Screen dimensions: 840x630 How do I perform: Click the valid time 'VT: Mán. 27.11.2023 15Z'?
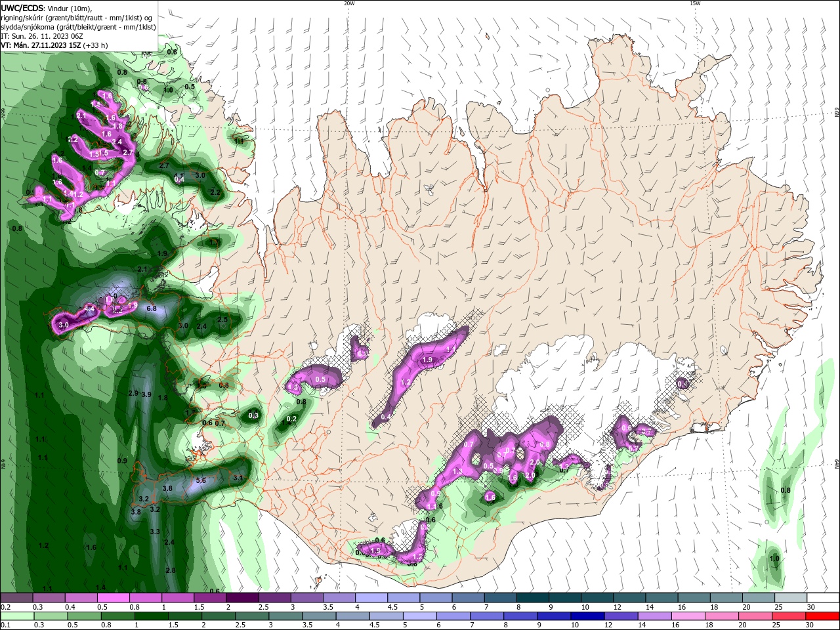coord(41,45)
